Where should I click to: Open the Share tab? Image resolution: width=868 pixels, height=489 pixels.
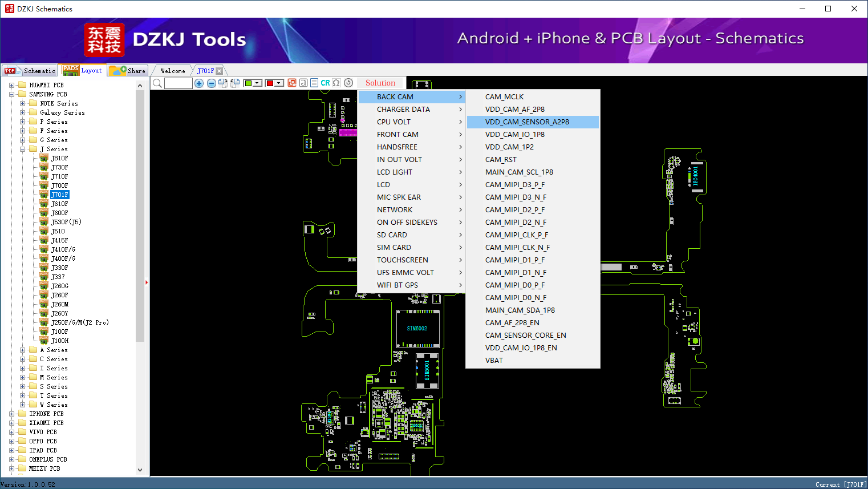click(128, 71)
